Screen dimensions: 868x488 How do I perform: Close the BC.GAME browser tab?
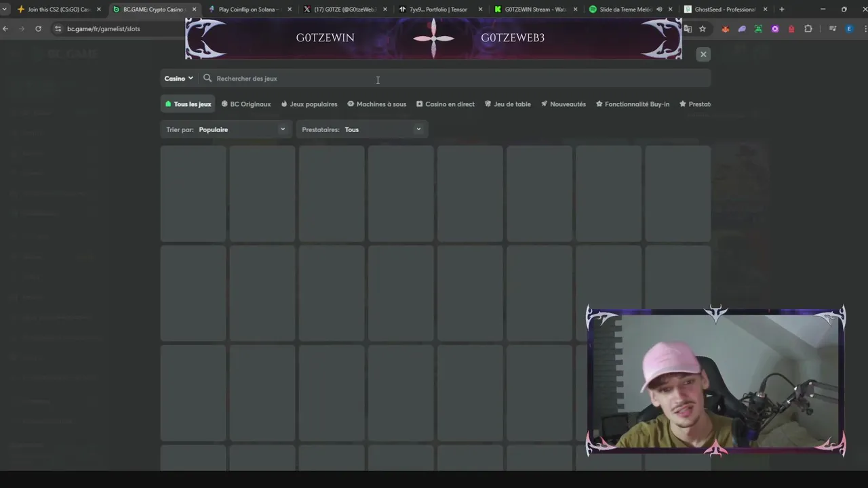pos(194,9)
